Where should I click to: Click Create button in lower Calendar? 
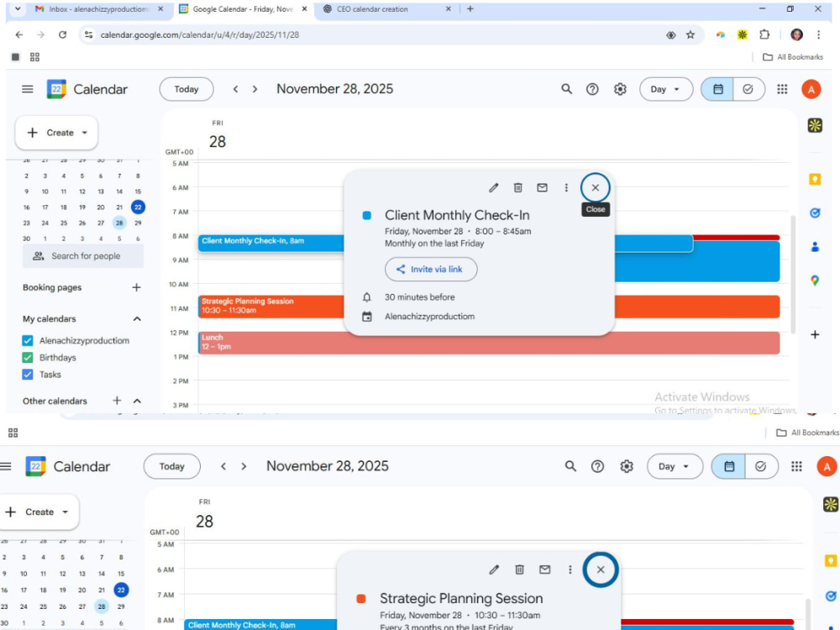[x=39, y=512]
